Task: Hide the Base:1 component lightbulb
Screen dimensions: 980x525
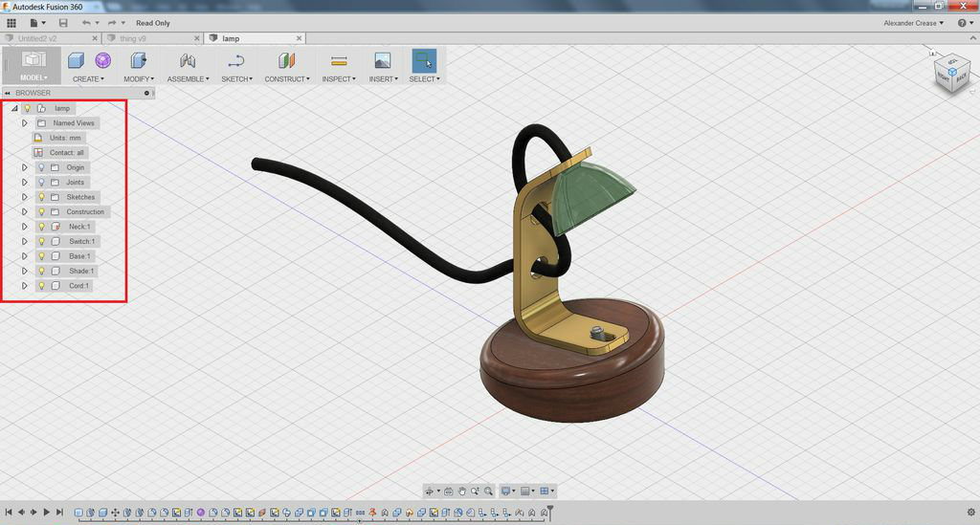Action: pos(42,256)
